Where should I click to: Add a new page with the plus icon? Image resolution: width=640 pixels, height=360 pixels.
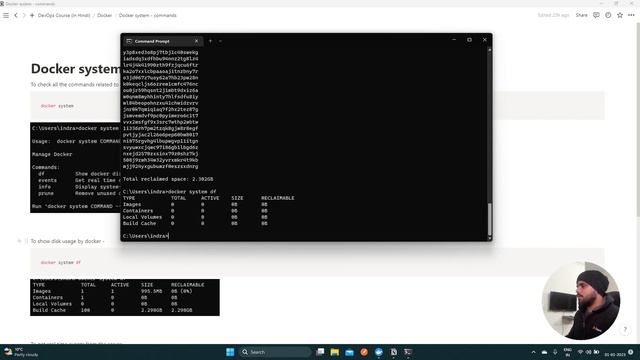coord(32,15)
